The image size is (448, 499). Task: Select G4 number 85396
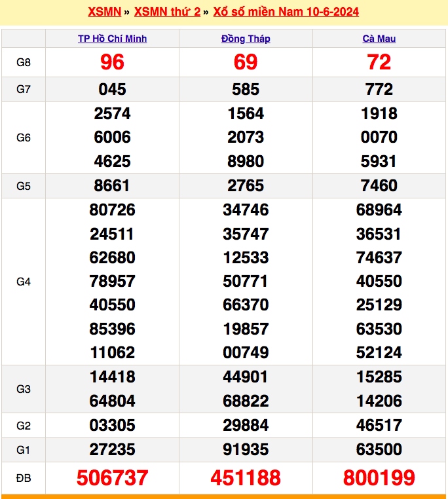point(112,329)
